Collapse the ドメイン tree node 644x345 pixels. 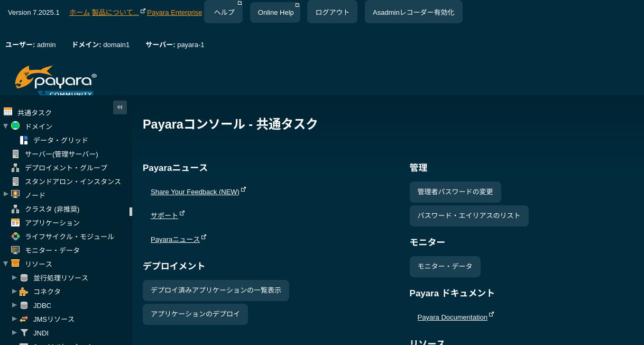coord(6,126)
